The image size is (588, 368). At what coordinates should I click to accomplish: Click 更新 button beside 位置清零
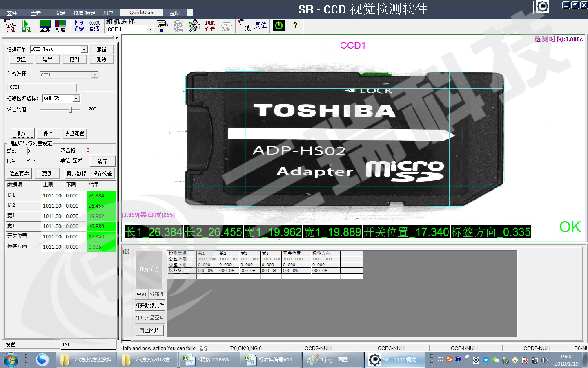click(x=47, y=173)
